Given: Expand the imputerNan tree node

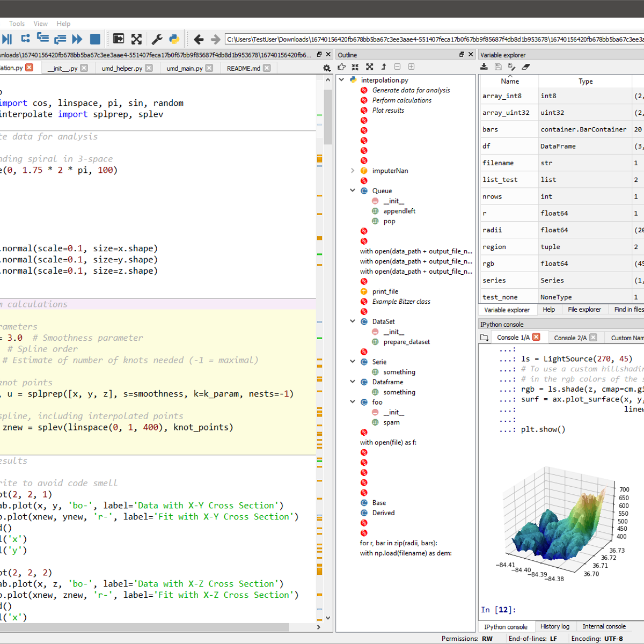Looking at the screenshot, I should click(x=353, y=171).
